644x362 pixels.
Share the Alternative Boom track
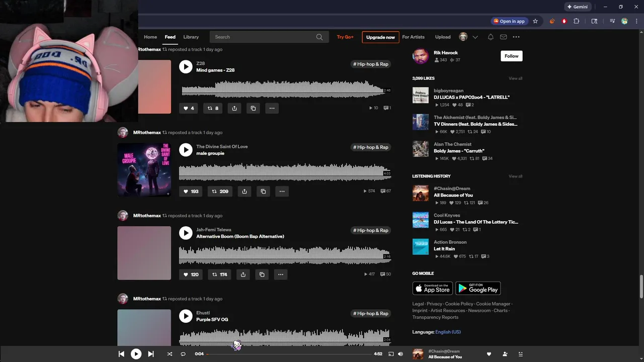243,274
